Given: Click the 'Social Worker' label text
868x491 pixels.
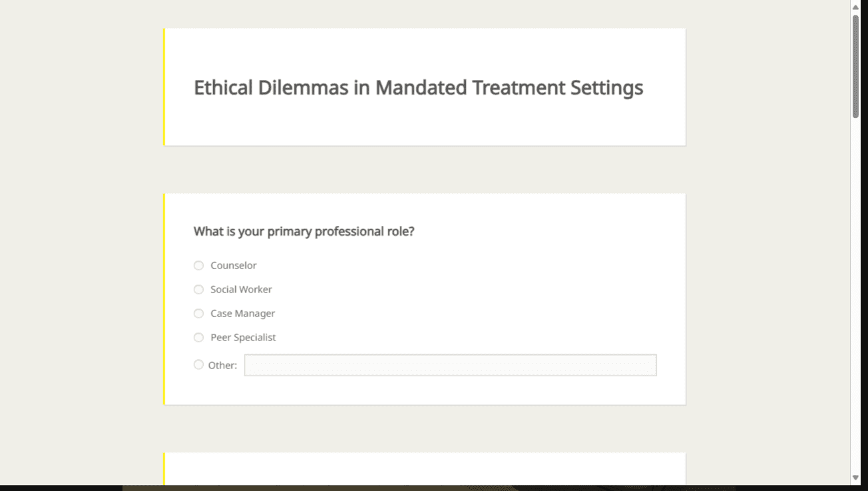Looking at the screenshot, I should coord(241,290).
